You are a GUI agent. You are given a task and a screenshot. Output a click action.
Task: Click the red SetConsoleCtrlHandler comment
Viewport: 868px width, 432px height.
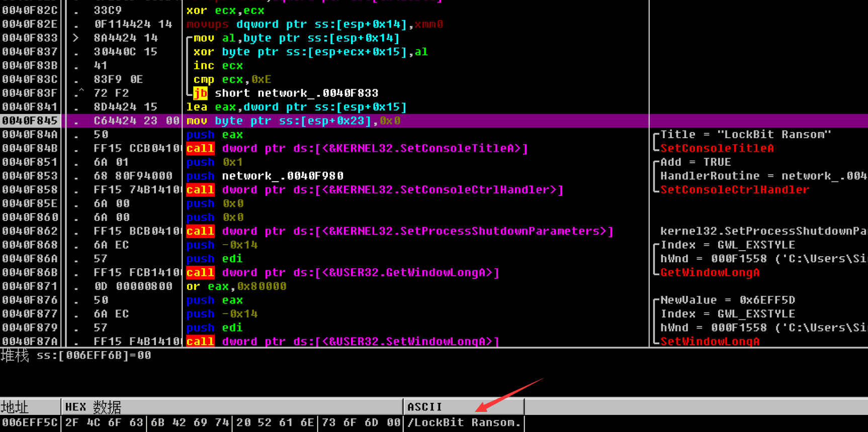[735, 189]
